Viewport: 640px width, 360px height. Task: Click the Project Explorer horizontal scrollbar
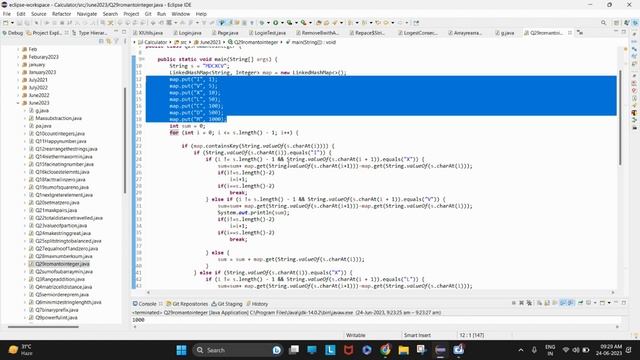(43, 327)
